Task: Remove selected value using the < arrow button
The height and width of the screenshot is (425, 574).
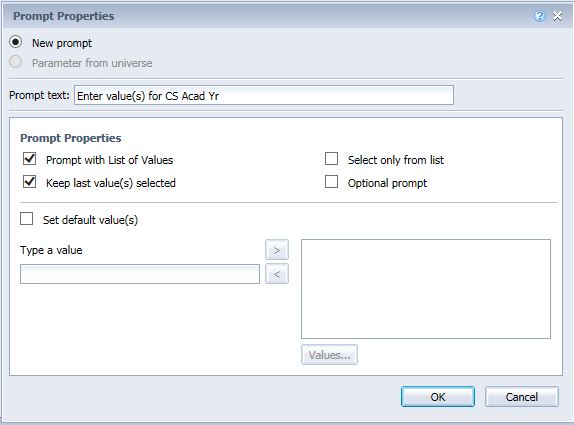Action: pyautogui.click(x=277, y=274)
